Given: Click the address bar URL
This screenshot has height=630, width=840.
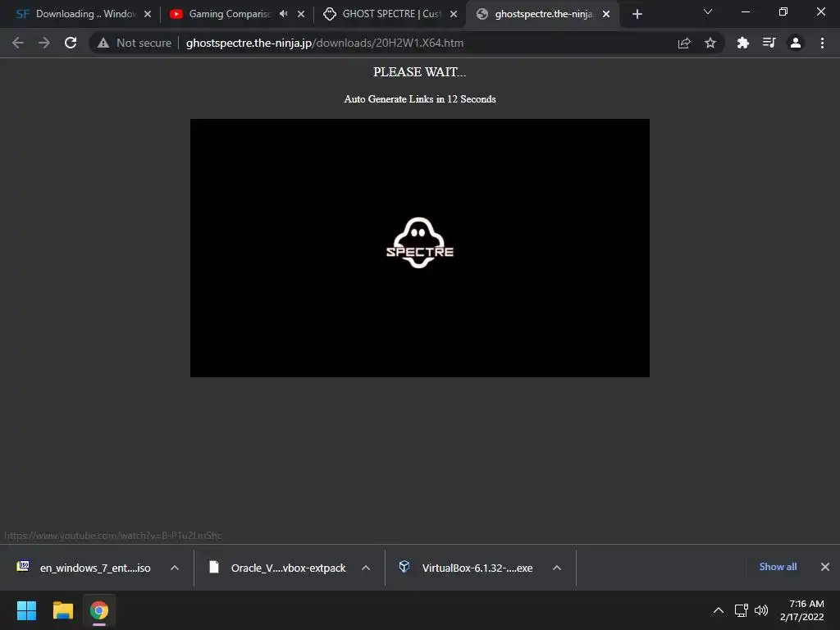Looking at the screenshot, I should click(325, 43).
